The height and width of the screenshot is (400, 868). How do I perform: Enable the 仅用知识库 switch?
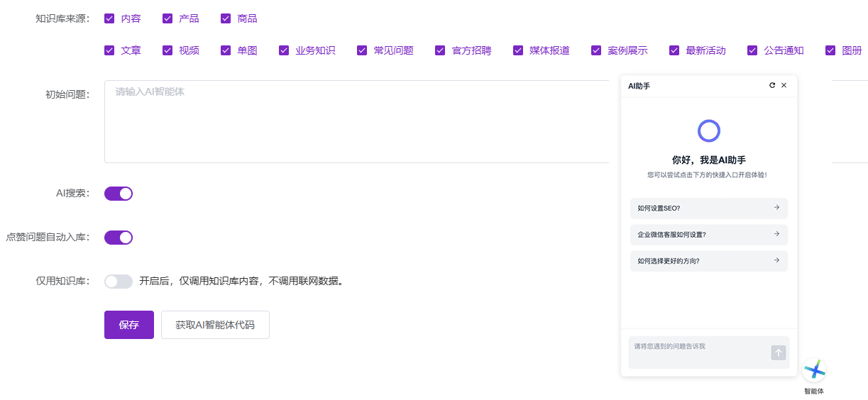(119, 282)
